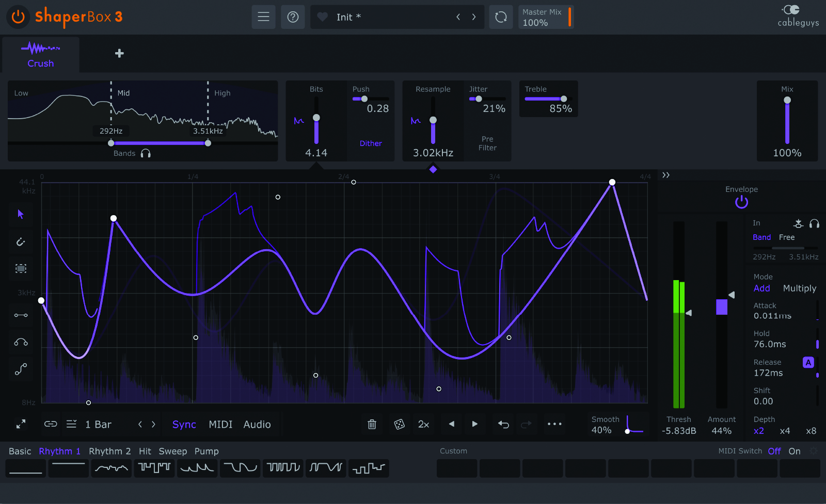Open the Basic wave category
The height and width of the screenshot is (504, 826).
pos(20,451)
